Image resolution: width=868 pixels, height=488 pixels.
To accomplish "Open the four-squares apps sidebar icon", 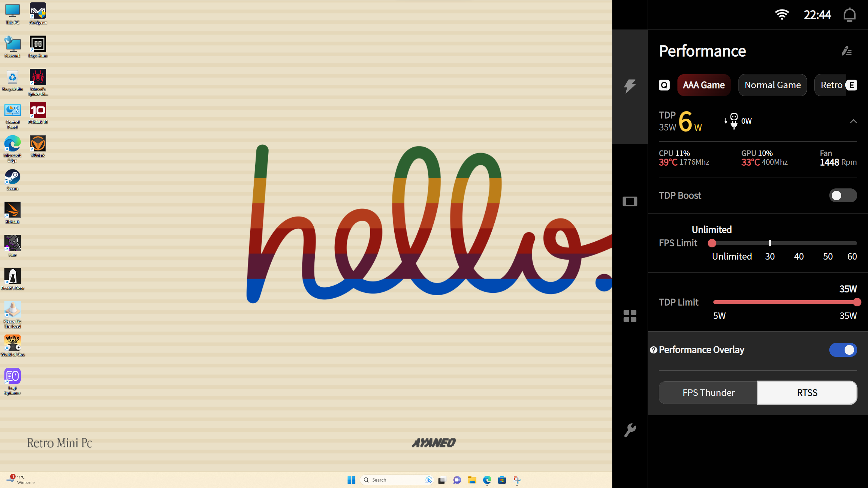I will point(630,316).
